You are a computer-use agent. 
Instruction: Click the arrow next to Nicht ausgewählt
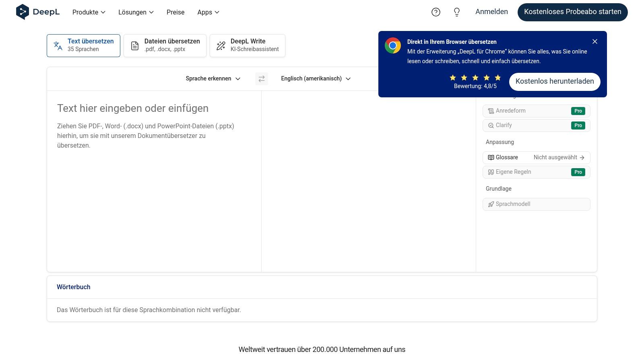tap(582, 158)
